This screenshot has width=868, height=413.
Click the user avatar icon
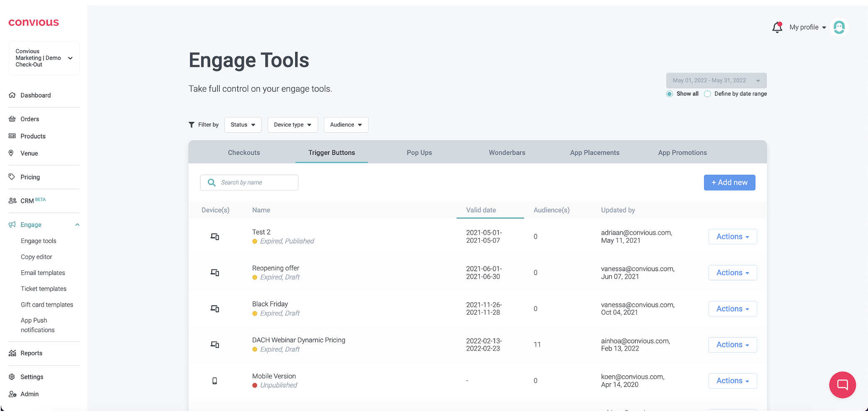[839, 27]
